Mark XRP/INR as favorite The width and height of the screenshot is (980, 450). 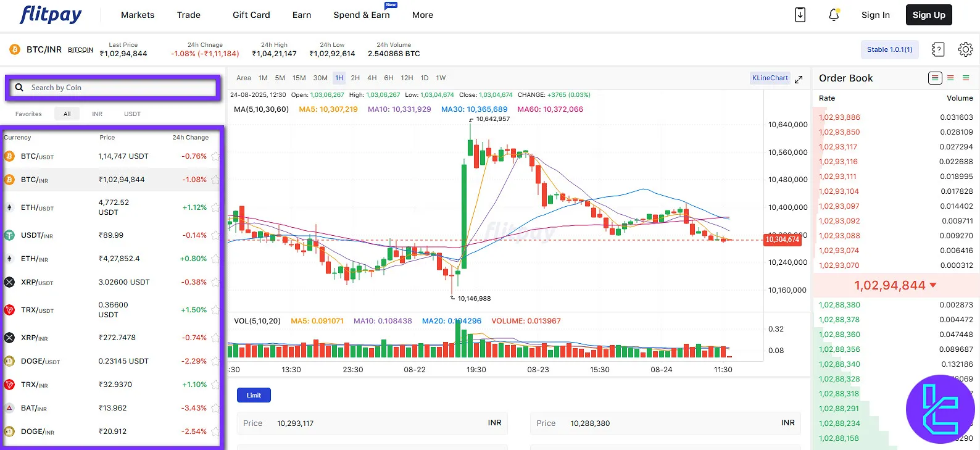[x=215, y=338]
